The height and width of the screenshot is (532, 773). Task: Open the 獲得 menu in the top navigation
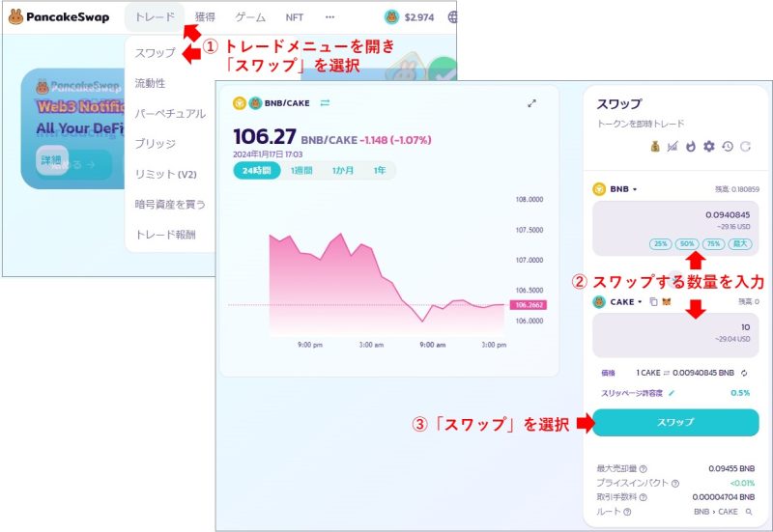(205, 17)
